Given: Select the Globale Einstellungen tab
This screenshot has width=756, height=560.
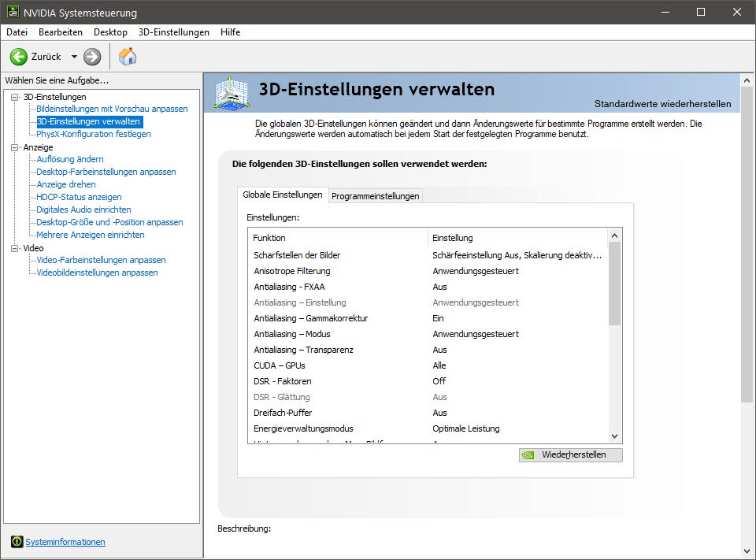Looking at the screenshot, I should click(283, 195).
